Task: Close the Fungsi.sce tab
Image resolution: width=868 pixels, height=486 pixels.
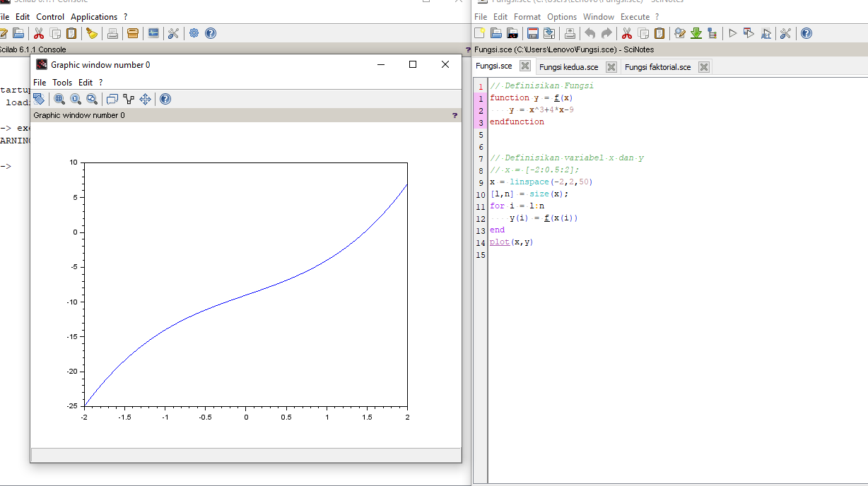Action: click(x=525, y=66)
